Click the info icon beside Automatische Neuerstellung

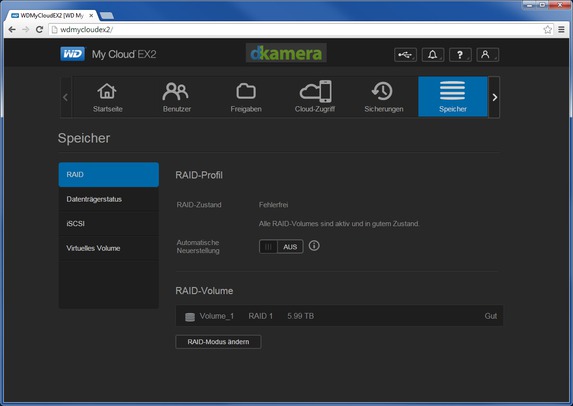click(x=314, y=246)
